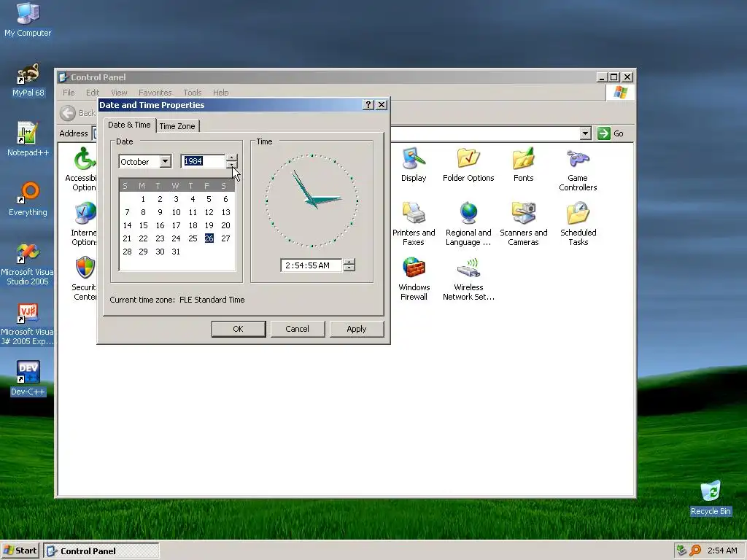
Task: Open the Display control panel icon
Action: (x=413, y=165)
